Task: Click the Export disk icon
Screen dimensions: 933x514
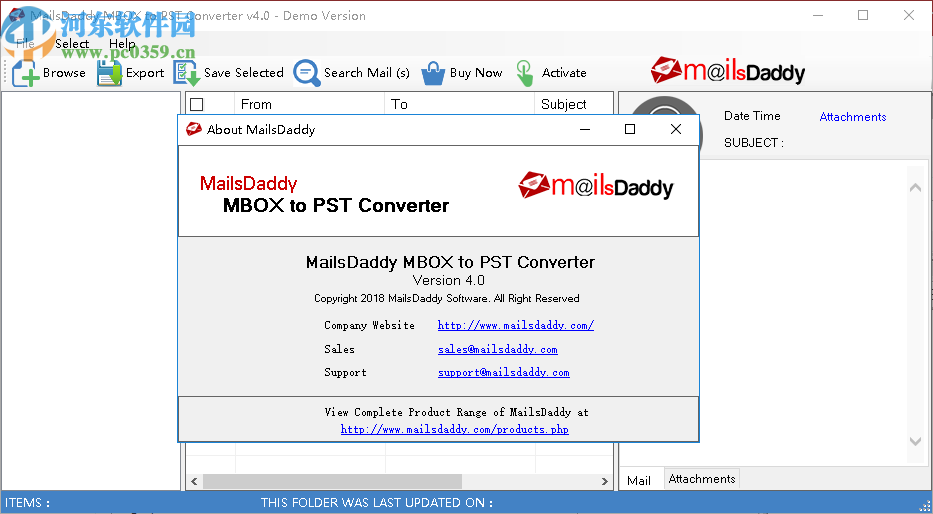Action: point(109,73)
